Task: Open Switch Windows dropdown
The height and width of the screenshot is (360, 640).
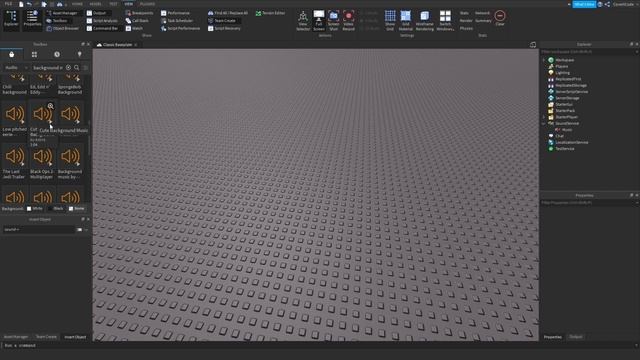Action: click(x=445, y=20)
